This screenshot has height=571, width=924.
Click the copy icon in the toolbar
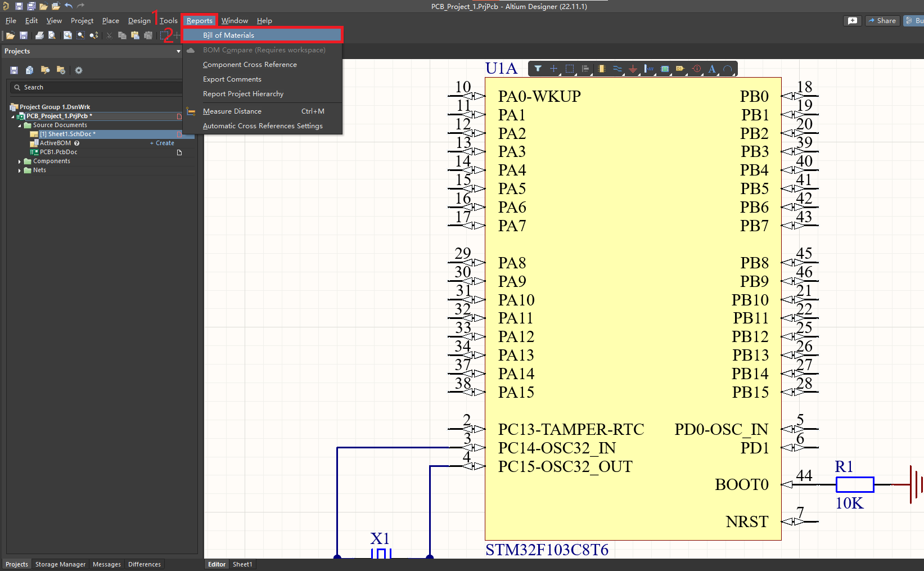tap(122, 35)
